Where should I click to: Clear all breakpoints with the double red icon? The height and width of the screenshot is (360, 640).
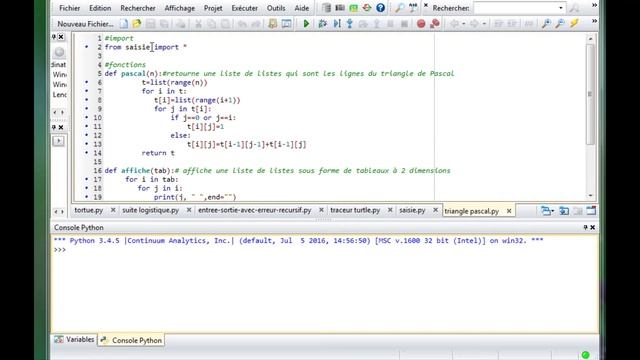coord(435,24)
